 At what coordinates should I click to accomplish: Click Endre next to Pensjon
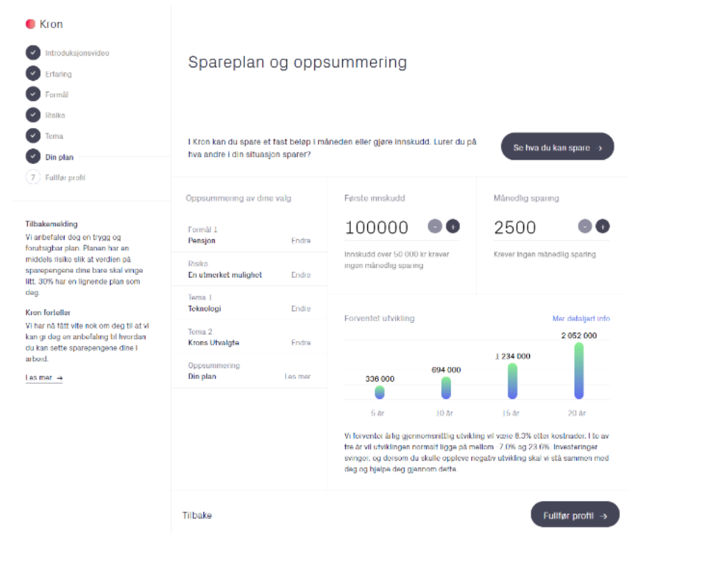301,241
